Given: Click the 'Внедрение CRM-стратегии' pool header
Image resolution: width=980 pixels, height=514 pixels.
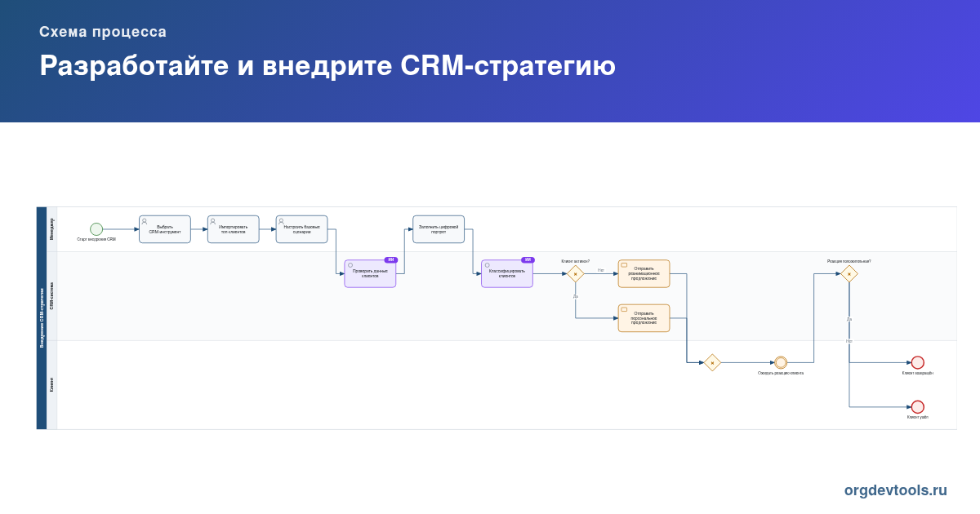Looking at the screenshot, I should coord(42,318).
